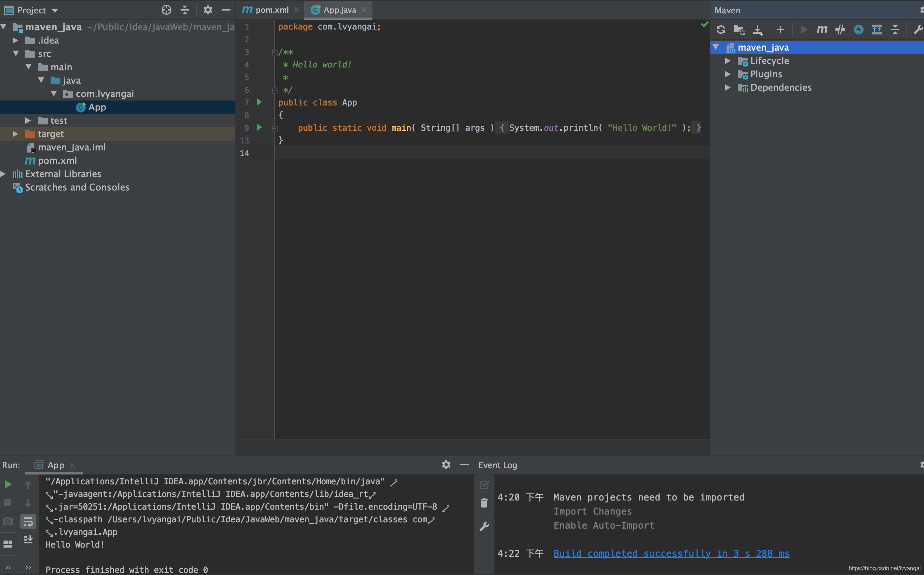The image size is (924, 575).
Task: Add Maven project with plus icon
Action: click(781, 30)
